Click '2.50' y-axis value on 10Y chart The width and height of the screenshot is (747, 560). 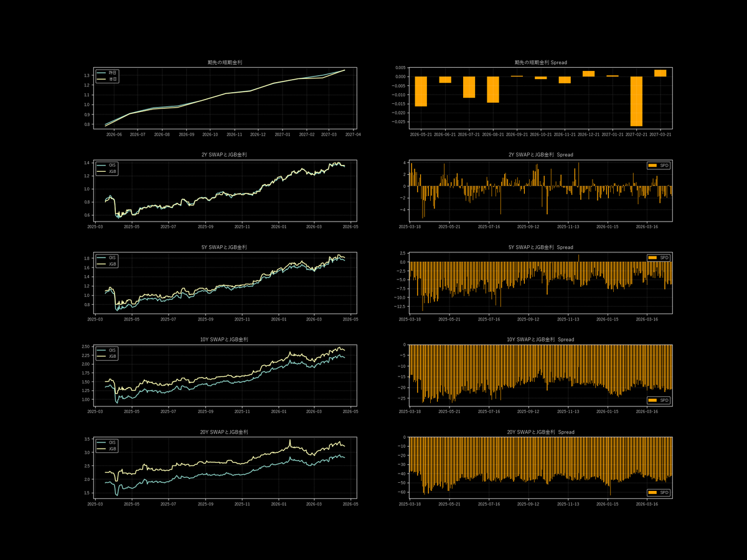click(x=86, y=346)
